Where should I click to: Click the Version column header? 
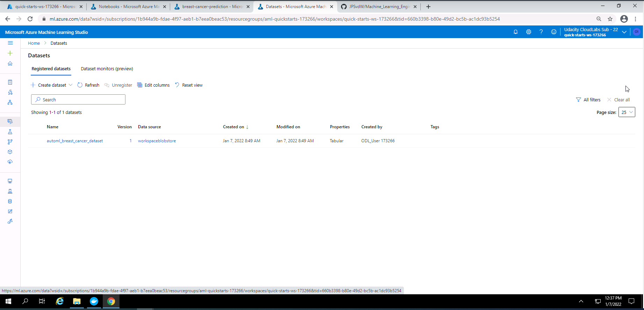point(124,127)
